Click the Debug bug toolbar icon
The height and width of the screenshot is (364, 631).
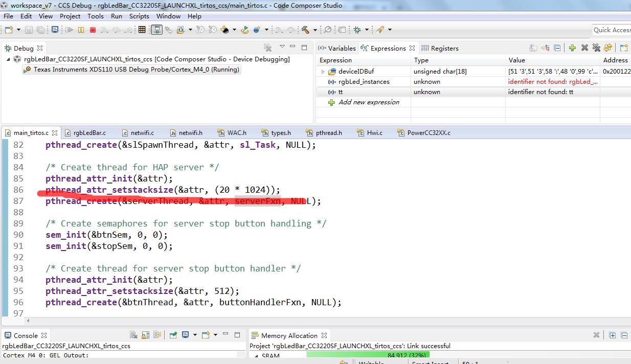click(356, 30)
